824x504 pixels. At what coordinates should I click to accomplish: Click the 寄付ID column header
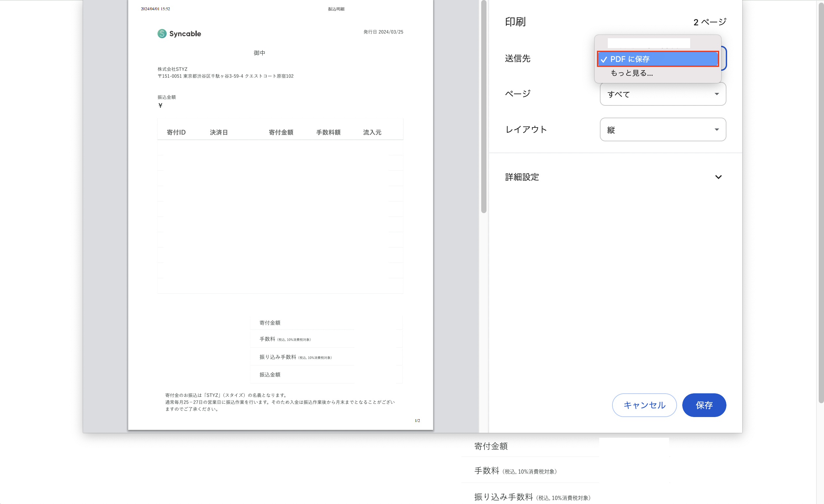pos(176,132)
